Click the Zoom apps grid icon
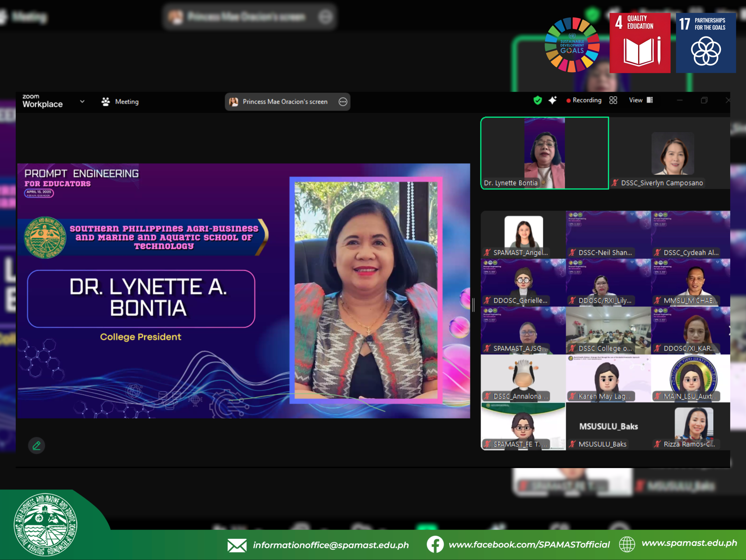The width and height of the screenshot is (746, 560). (613, 100)
